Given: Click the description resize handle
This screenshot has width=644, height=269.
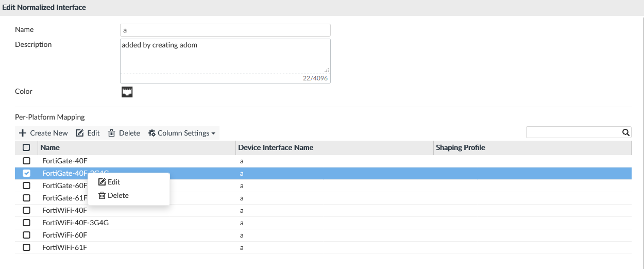Looking at the screenshot, I should click(327, 70).
